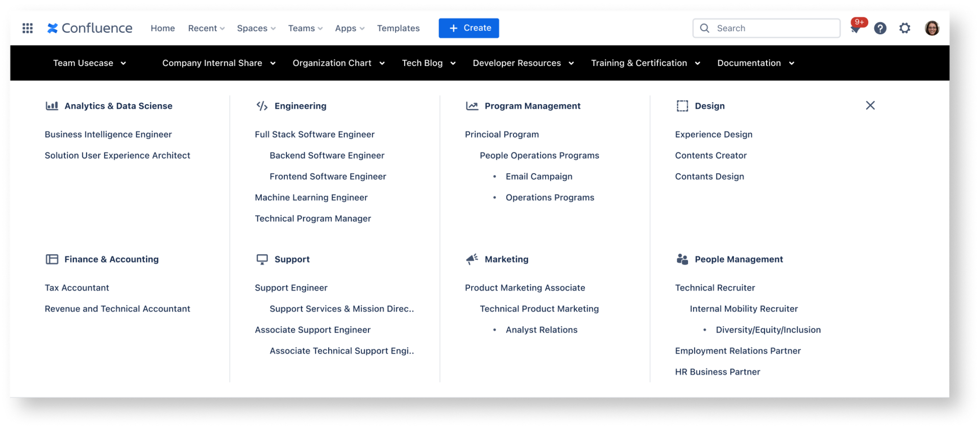The width and height of the screenshot is (980, 428).
Task: Click the Design dashed square icon
Action: pos(682,106)
